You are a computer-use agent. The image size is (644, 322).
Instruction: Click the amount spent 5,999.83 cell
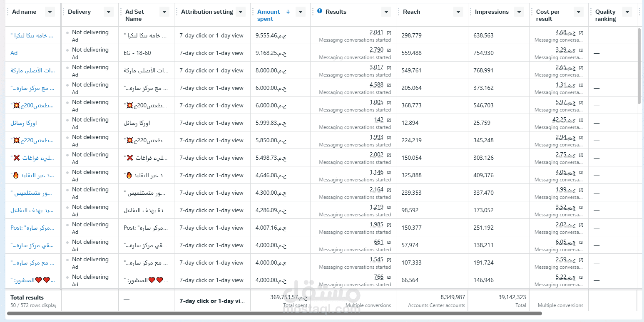point(271,123)
